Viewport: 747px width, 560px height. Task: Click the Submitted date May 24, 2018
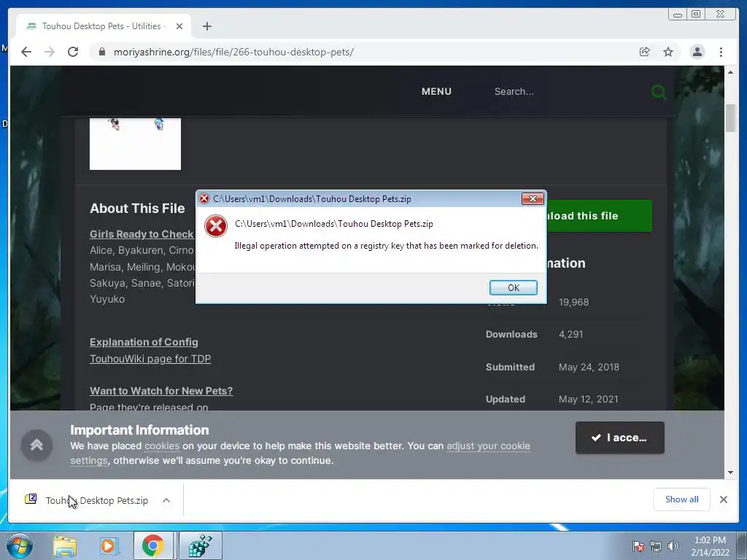(589, 367)
